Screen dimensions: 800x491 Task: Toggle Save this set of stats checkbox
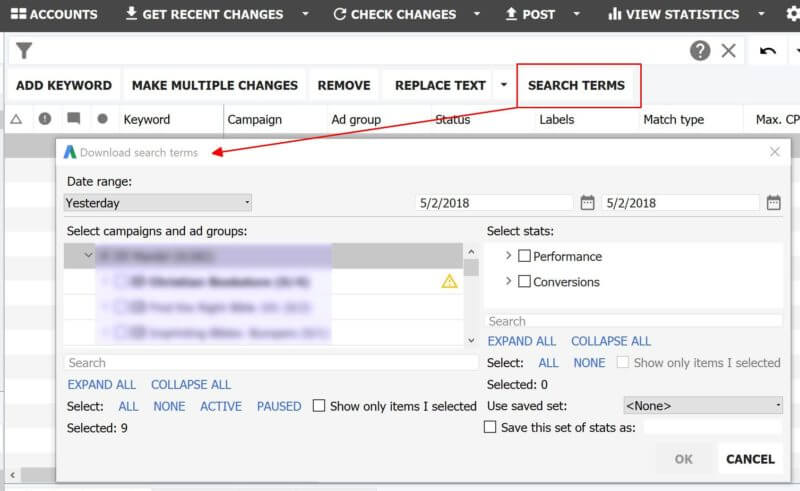490,427
